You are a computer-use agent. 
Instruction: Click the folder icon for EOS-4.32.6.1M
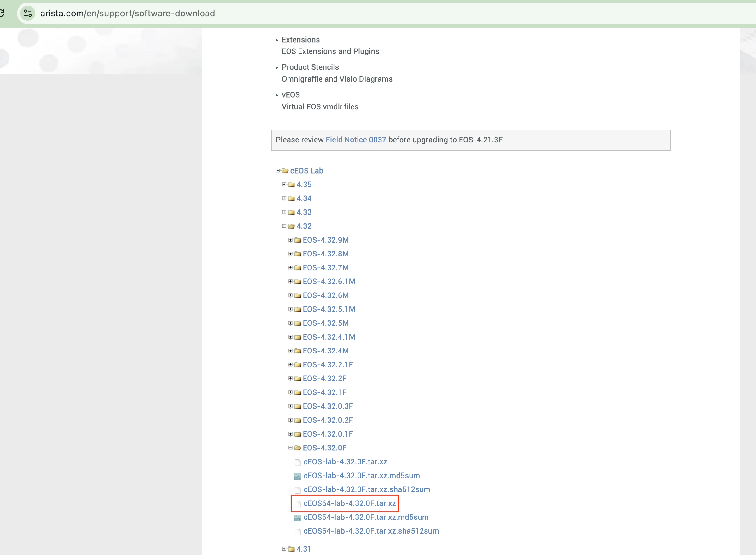point(298,282)
